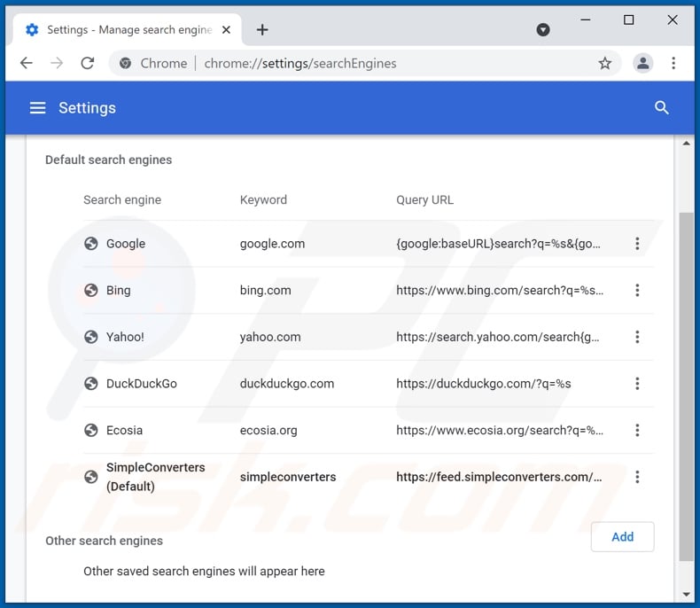Click the globe icon beside DuckDuckGo
The width and height of the screenshot is (700, 608).
coord(91,384)
